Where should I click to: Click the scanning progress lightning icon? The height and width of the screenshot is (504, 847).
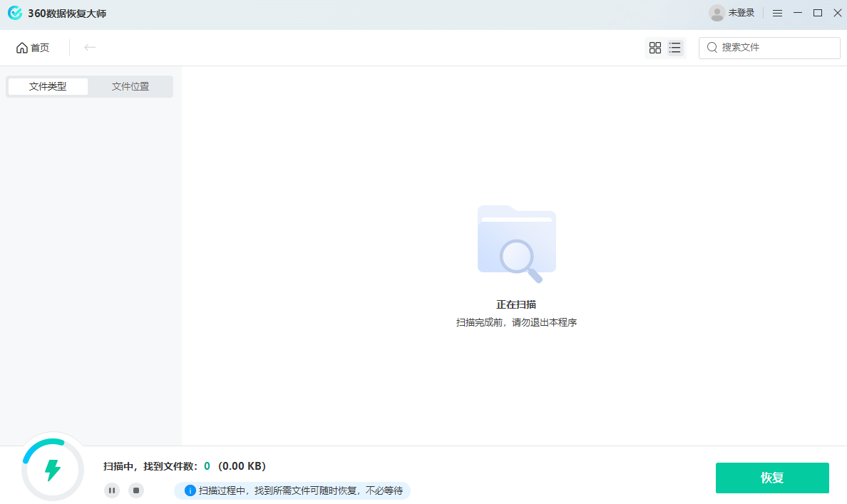[x=53, y=468]
